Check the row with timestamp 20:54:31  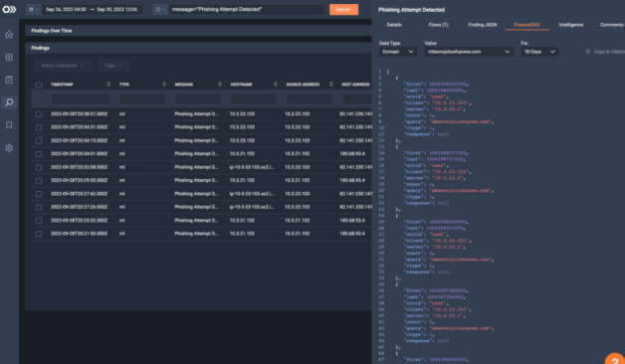(39, 127)
